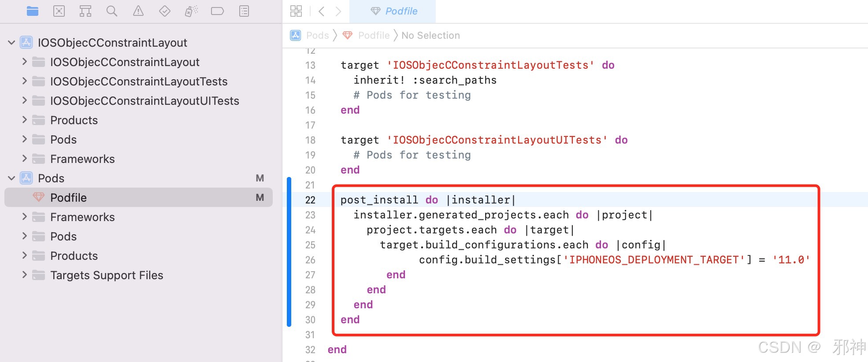Screen dimensions: 868x362
Task: Expand the IOSObjecCConstraintLayoutUITests folder
Action: 25,100
